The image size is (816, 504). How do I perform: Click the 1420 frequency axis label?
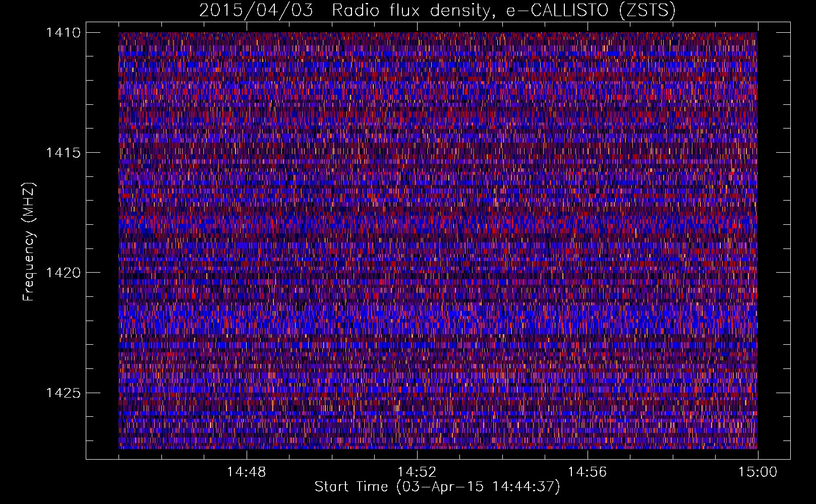(x=63, y=273)
